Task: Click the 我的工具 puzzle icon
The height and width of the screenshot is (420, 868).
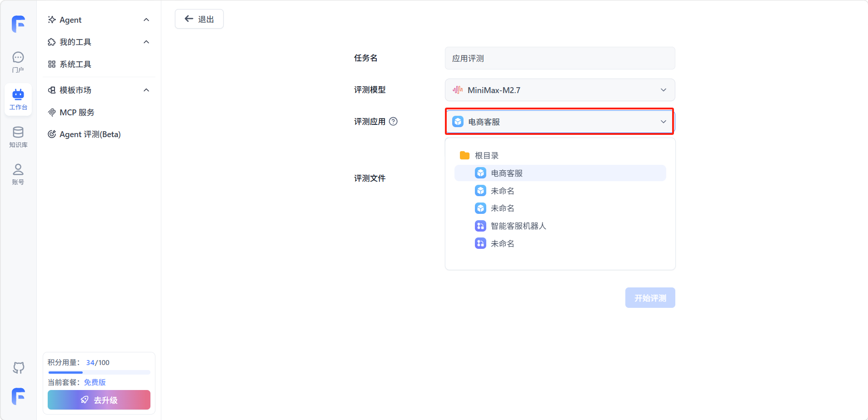Action: tap(52, 42)
